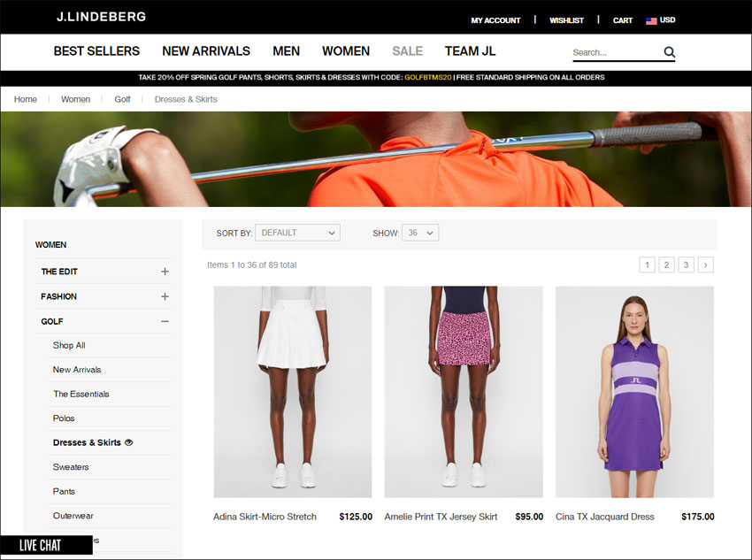Open the Men menu
752x560 pixels.
287,50
